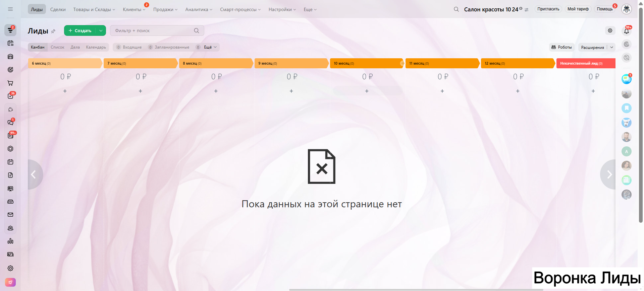Open notifications bell with 99+ badge
Screen dimensions: 644x291
click(x=627, y=31)
